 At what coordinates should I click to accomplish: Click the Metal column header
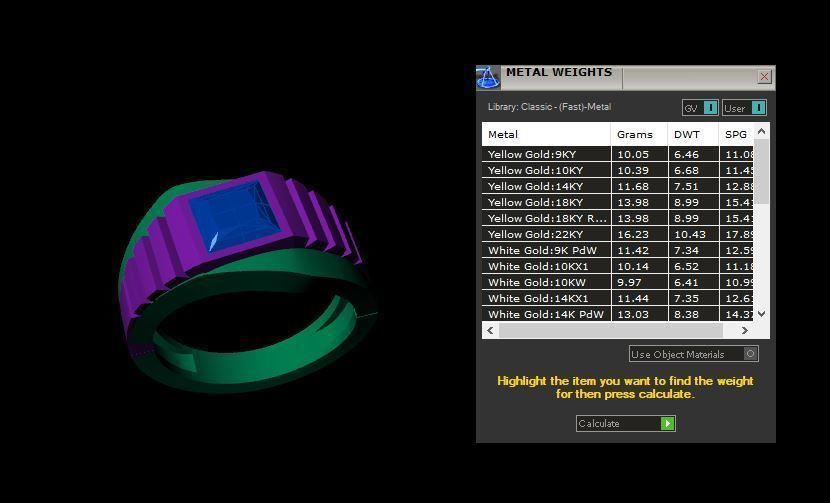pos(546,134)
